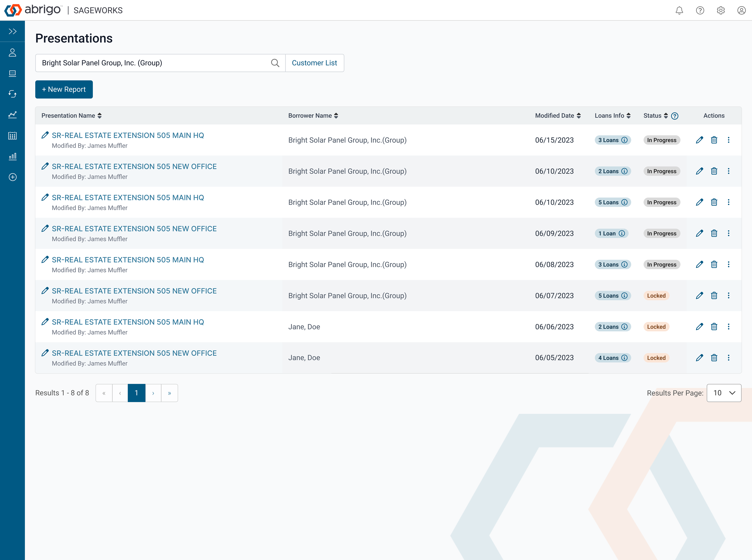The image size is (752, 560).
Task: Edit the 06/07/2023 locked presentation
Action: click(x=700, y=296)
